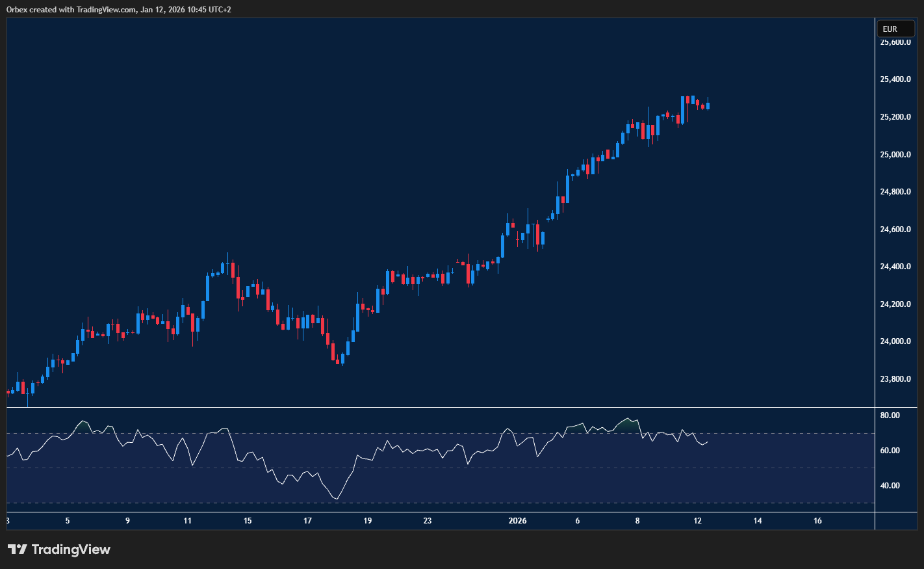The image size is (924, 569).
Task: Click date 5 on the time axis
Action: pos(68,521)
